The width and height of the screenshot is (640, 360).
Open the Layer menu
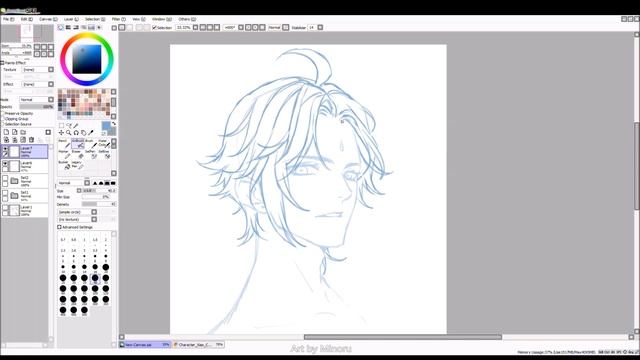coord(71,19)
